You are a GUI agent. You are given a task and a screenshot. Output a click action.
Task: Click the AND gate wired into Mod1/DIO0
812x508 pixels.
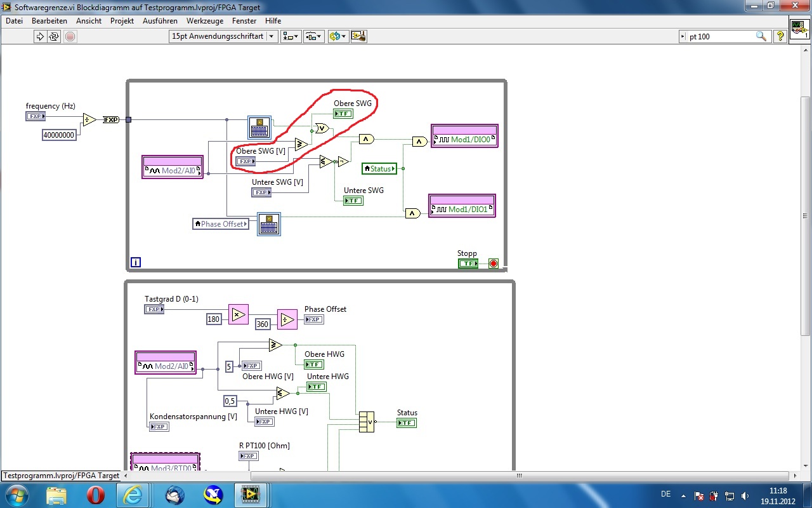(x=419, y=141)
